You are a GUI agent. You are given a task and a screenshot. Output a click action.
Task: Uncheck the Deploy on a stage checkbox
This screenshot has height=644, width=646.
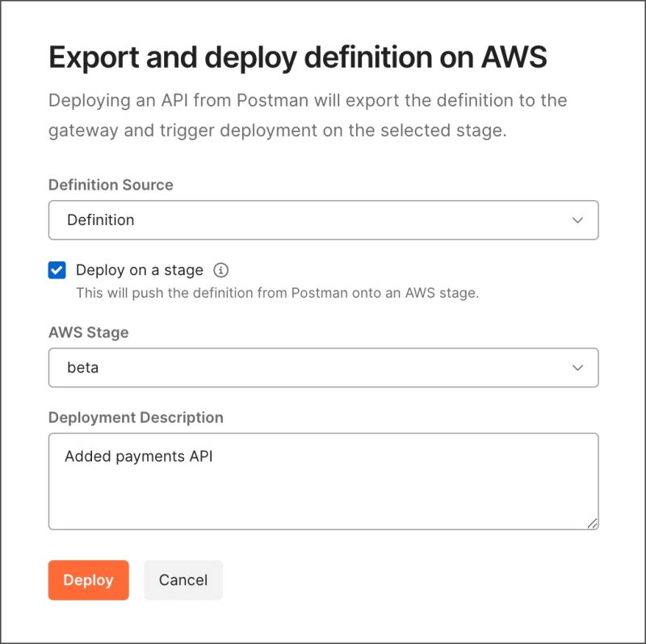(57, 270)
